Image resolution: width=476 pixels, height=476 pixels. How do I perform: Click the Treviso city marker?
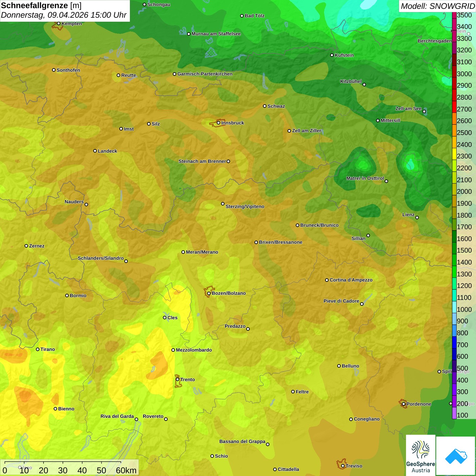(343, 466)
